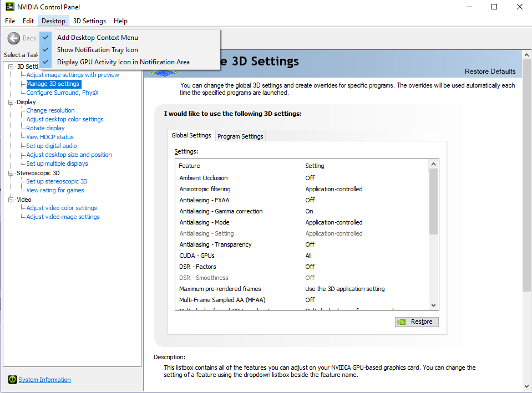Disable Show Notification Tray Icon
The image size is (532, 393).
point(45,49)
